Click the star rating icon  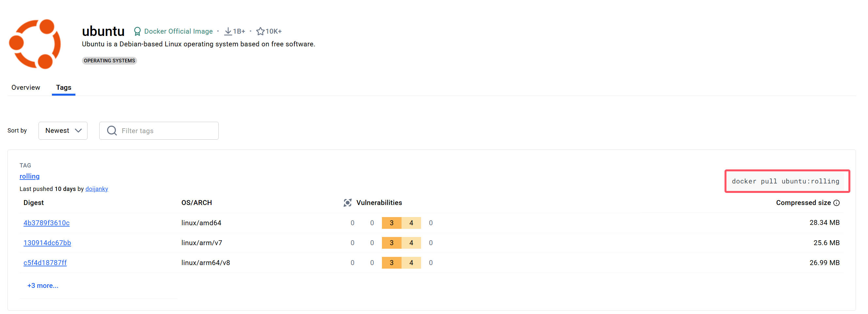[260, 31]
